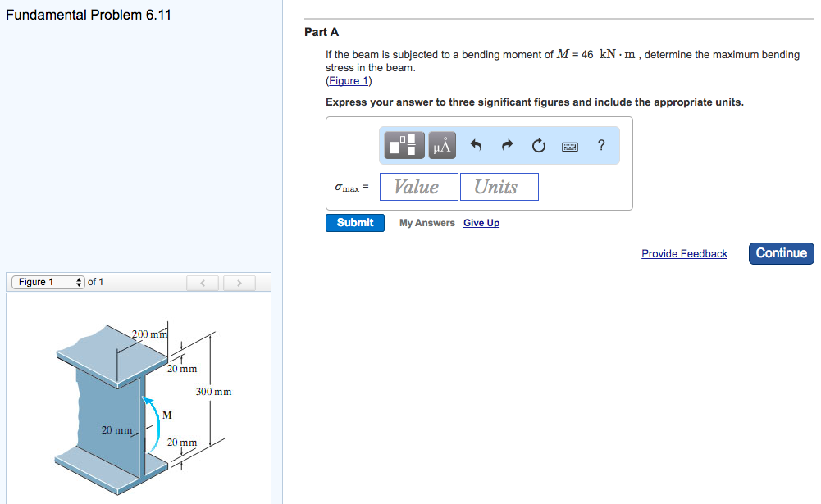Click the Fundamental Problem 6.11 title

[89, 15]
